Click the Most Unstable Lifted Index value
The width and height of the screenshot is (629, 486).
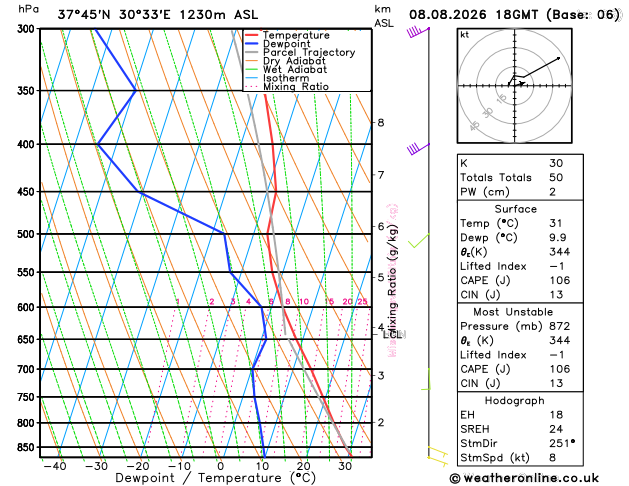point(556,355)
